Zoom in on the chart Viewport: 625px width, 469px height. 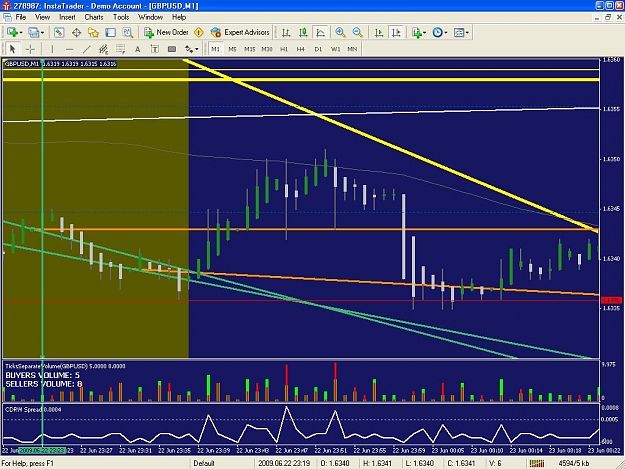tap(340, 33)
